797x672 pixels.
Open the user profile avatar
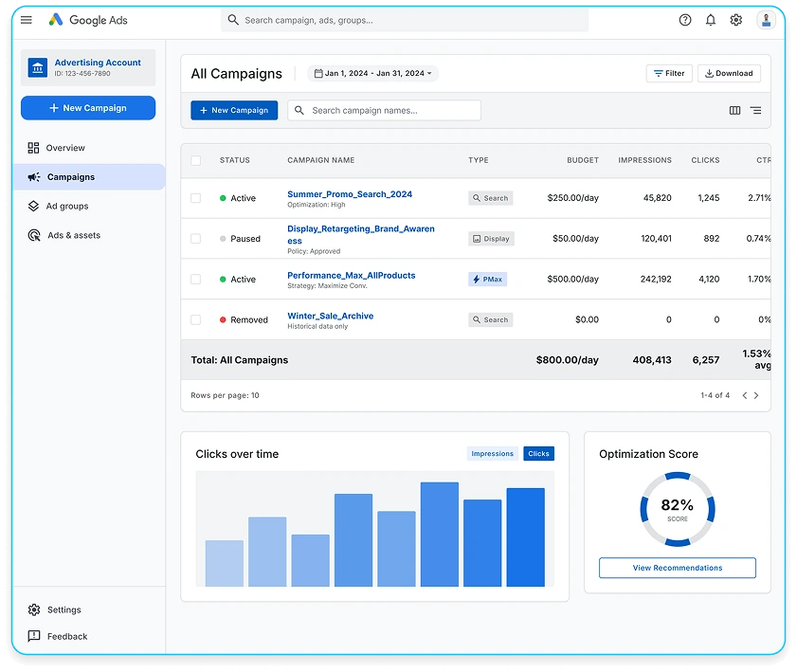point(766,20)
